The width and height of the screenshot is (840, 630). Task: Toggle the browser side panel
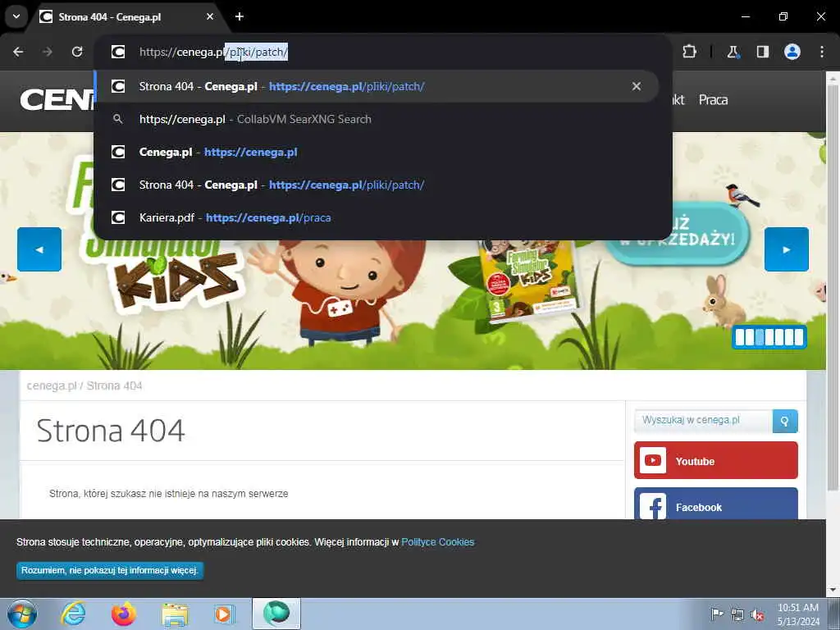coord(762,52)
